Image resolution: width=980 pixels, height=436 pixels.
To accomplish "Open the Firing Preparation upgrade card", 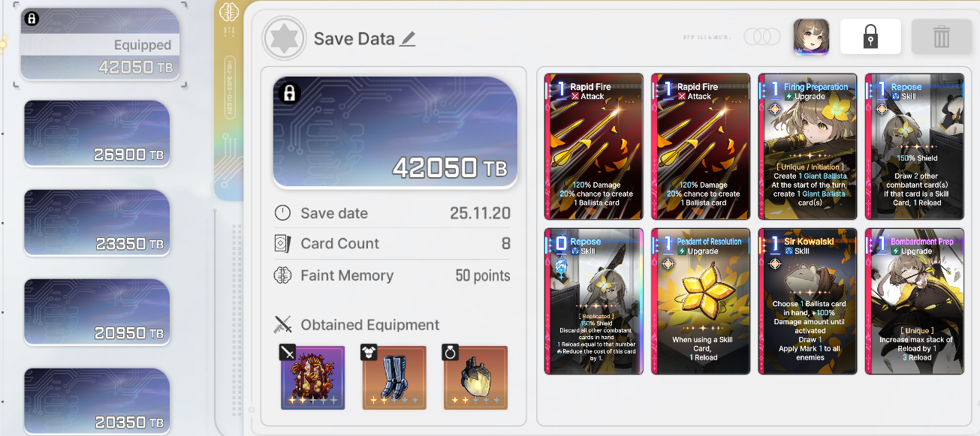I will (808, 146).
